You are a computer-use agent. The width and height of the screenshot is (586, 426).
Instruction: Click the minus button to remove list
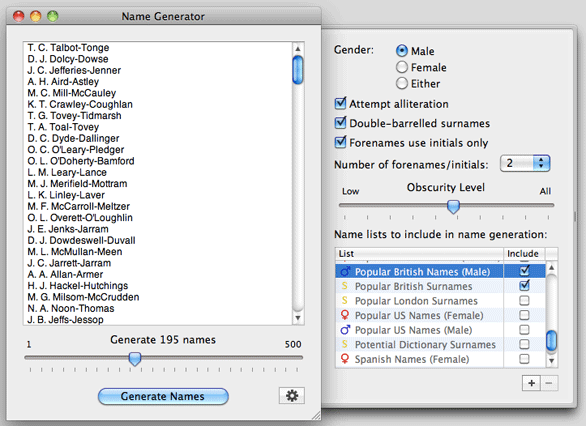coord(549,383)
